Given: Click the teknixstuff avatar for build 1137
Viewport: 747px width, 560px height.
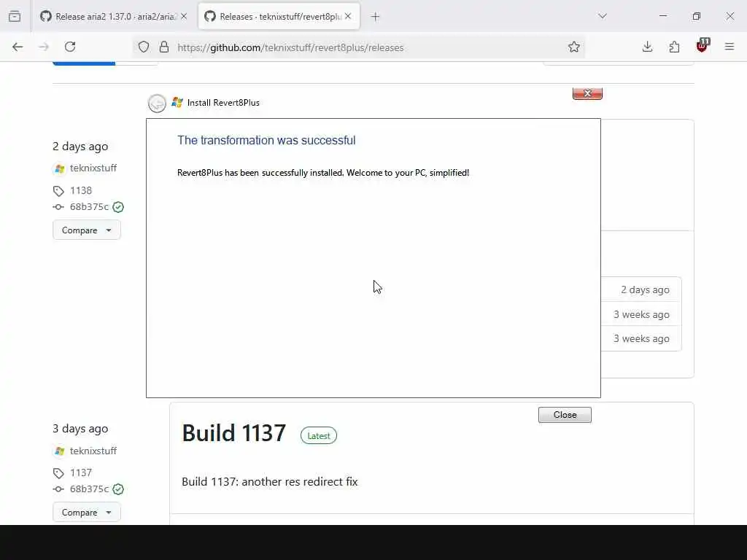Looking at the screenshot, I should point(59,451).
